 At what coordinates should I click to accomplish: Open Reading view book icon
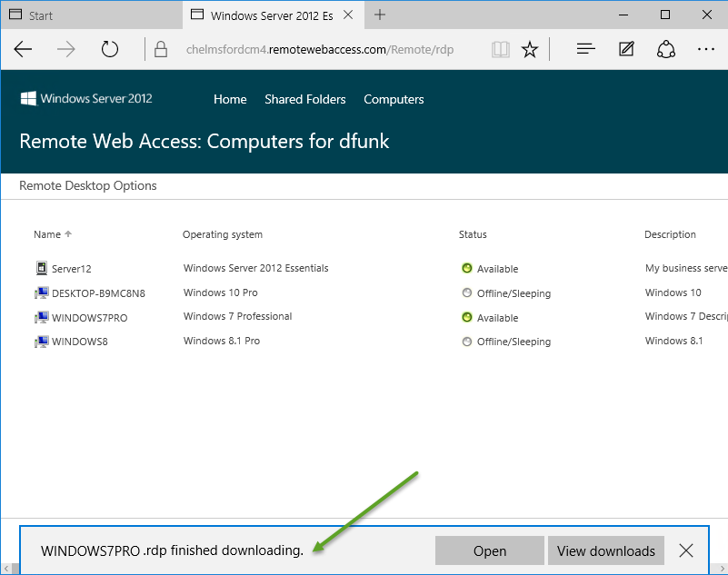(500, 49)
